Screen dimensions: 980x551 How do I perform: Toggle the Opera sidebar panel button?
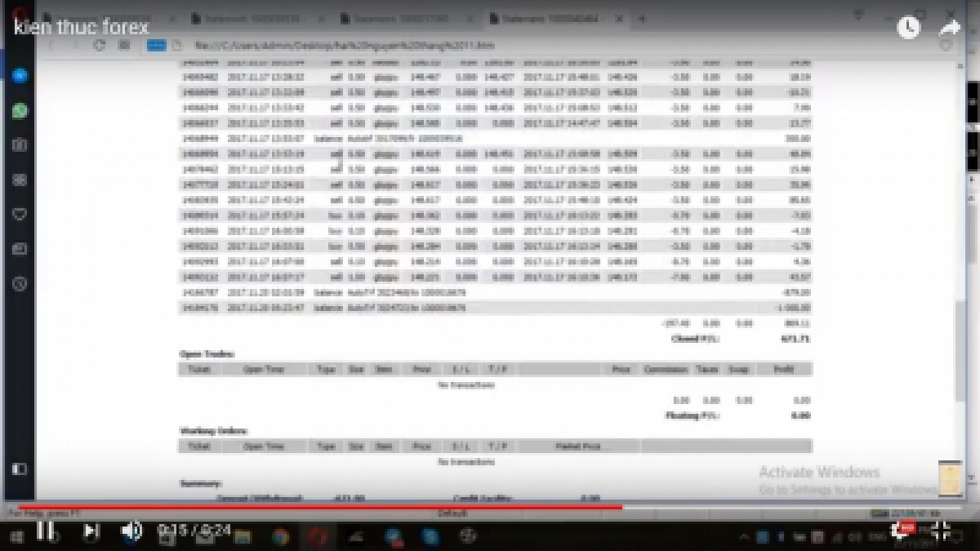coord(20,469)
